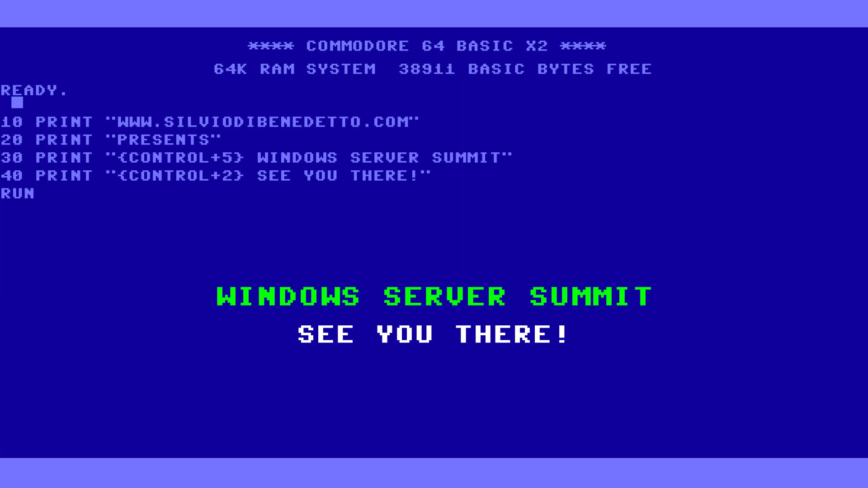The image size is (868, 488).
Task: Select line 30 CONTROL+5 color code
Action: [x=168, y=157]
